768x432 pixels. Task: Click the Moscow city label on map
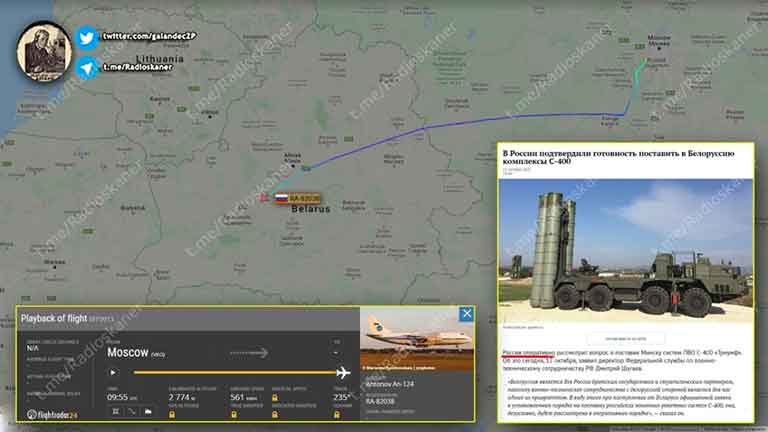point(659,40)
